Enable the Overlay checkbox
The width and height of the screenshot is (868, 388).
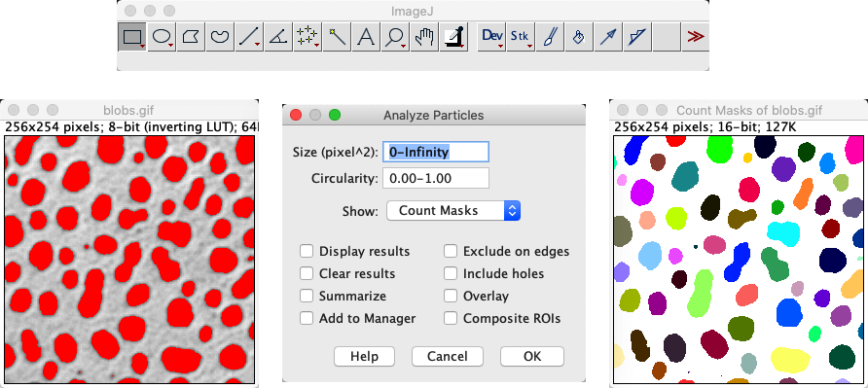point(451,297)
